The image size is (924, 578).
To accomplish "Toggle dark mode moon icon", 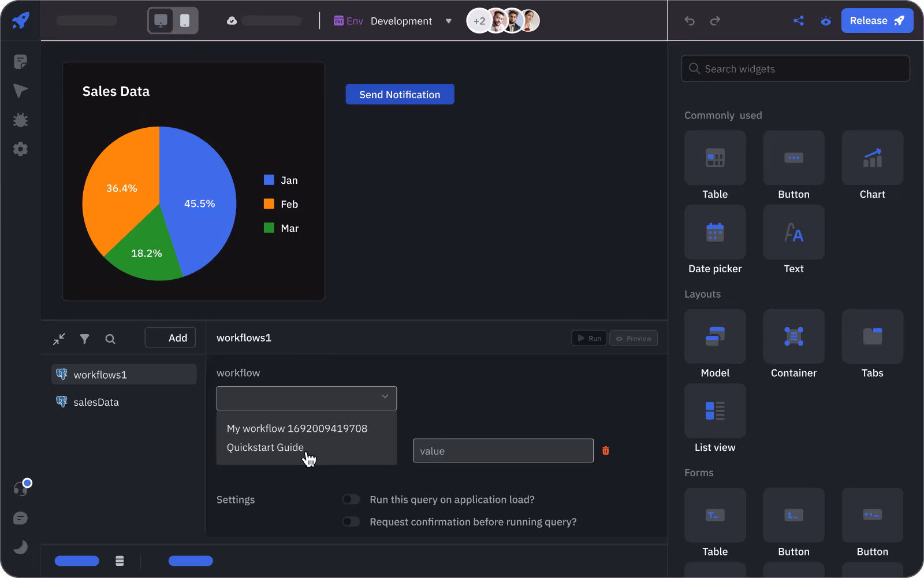I will click(20, 547).
